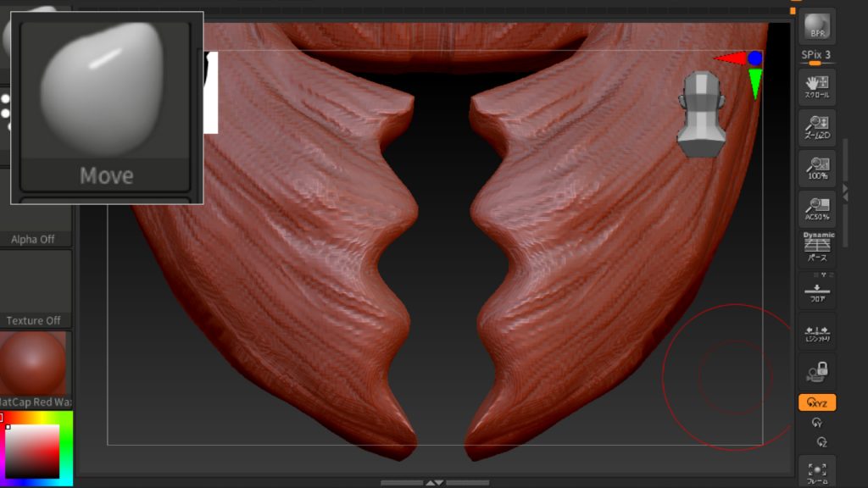
Task: Toggle the Floor grid display
Action: [815, 290]
